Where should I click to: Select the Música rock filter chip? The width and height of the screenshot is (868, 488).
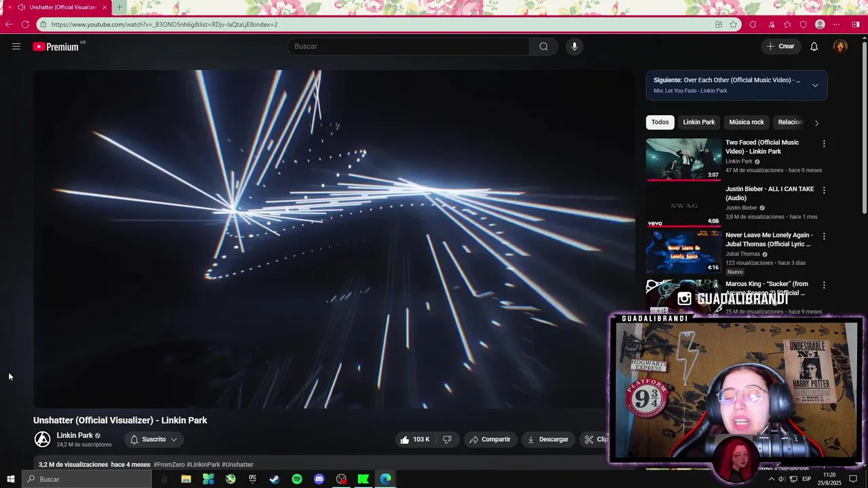coord(747,122)
